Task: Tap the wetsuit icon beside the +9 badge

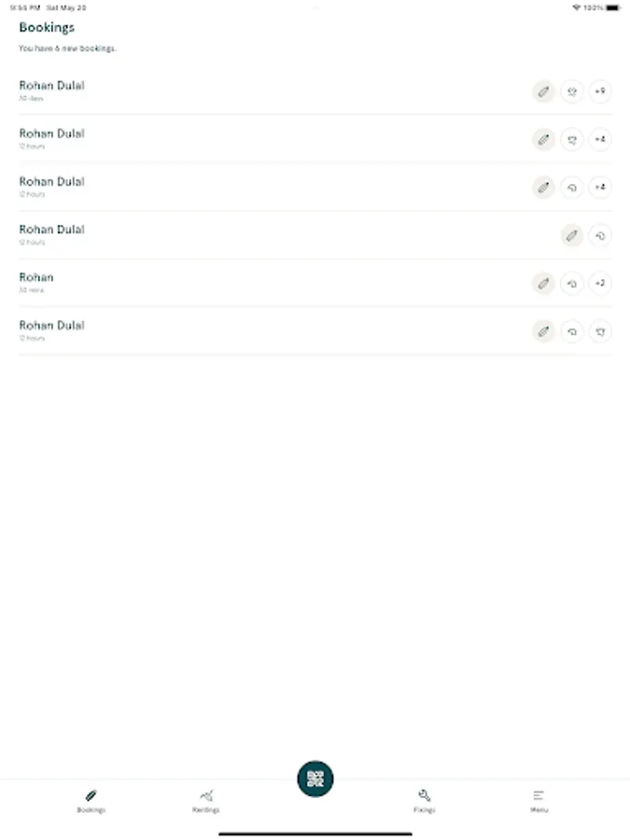Action: (x=572, y=91)
